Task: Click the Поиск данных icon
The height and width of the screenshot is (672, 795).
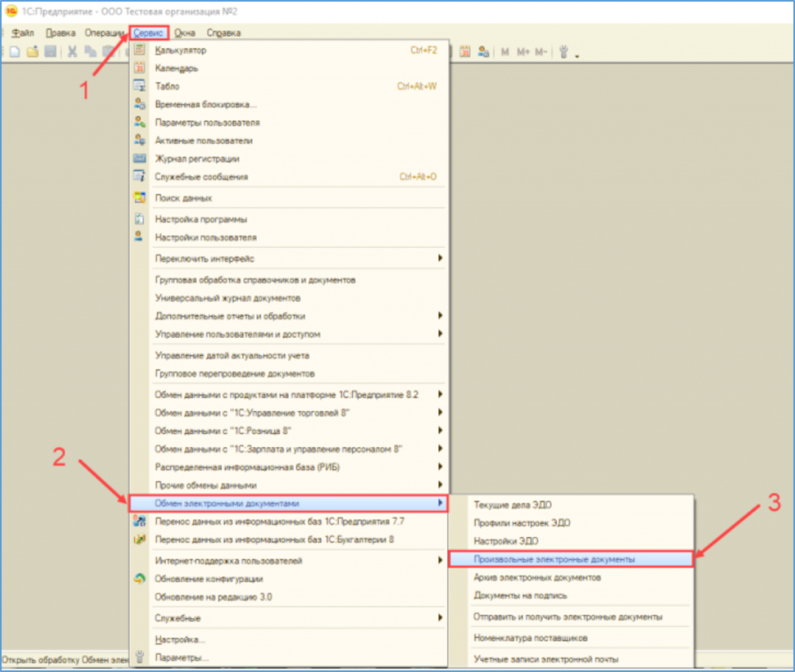Action: [140, 197]
